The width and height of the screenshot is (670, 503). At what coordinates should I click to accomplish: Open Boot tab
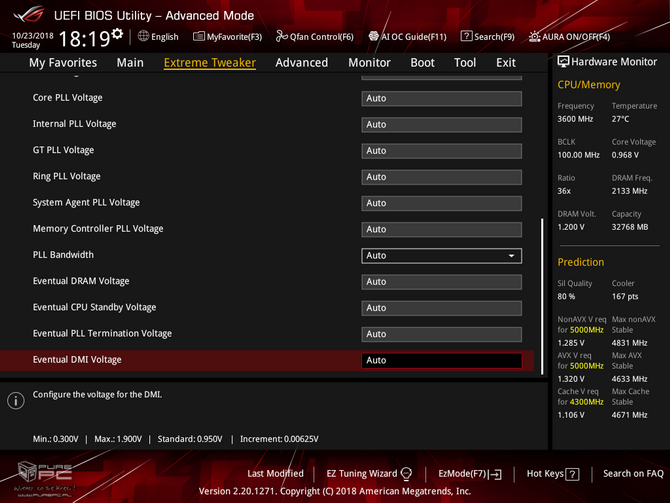click(422, 62)
